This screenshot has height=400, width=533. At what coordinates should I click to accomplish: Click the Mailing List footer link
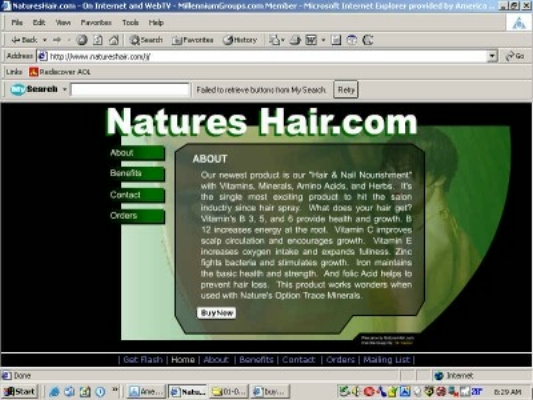click(387, 360)
